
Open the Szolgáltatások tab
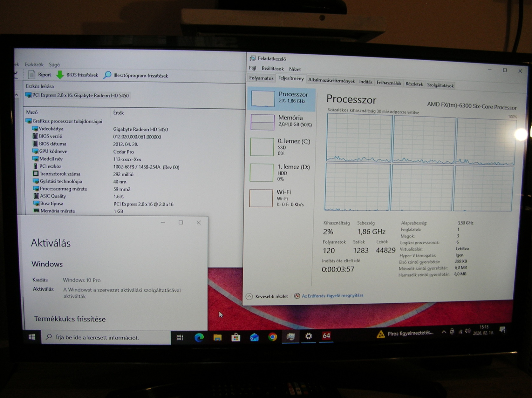point(440,85)
